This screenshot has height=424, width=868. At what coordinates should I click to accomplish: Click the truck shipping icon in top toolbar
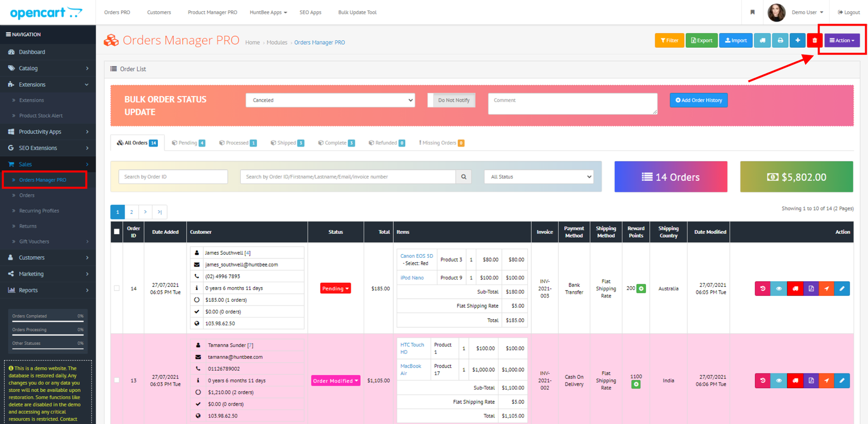[762, 40]
